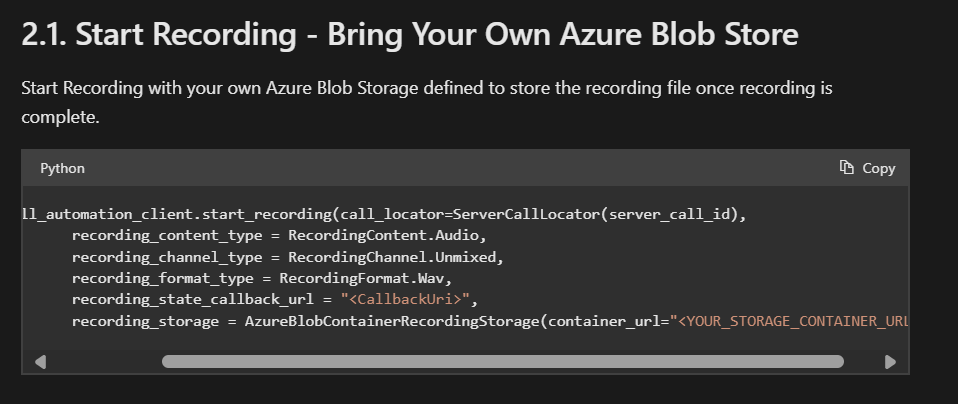The height and width of the screenshot is (404, 958).
Task: Click the recording_content_type code line
Action: point(279,236)
